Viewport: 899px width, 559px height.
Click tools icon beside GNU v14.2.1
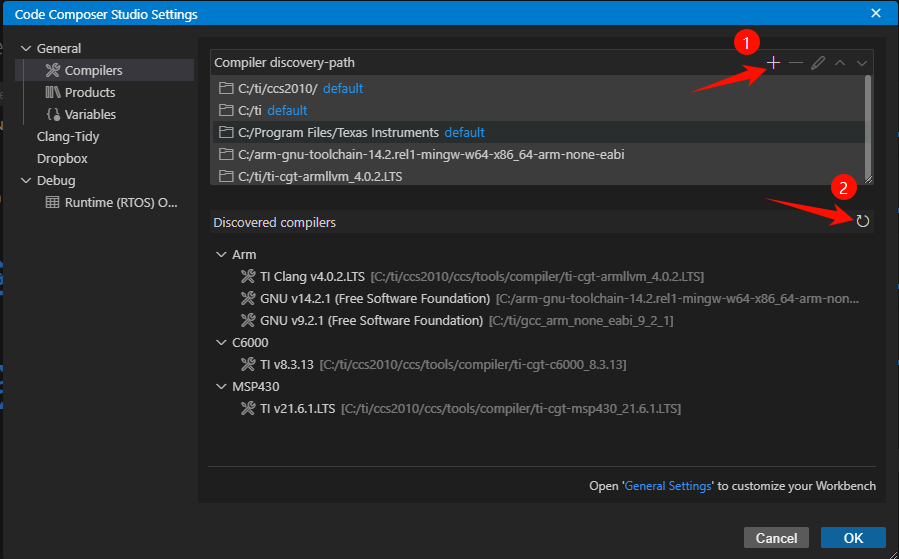[x=248, y=298]
